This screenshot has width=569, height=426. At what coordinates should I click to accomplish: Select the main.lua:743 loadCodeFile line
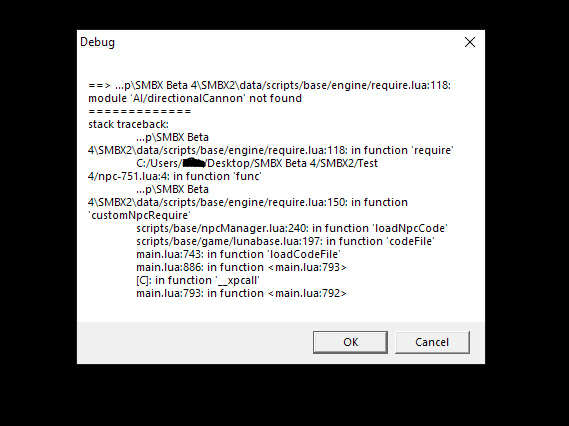pyautogui.click(x=238, y=254)
